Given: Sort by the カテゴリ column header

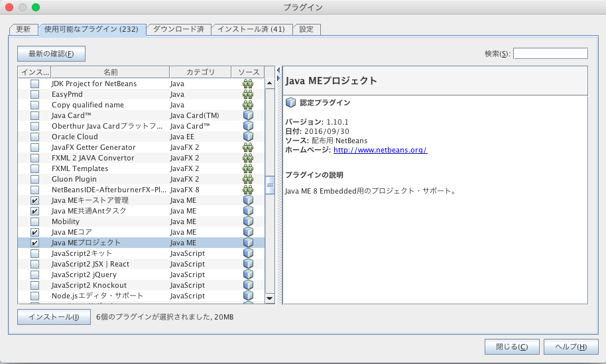Looking at the screenshot, I should click(x=200, y=72).
